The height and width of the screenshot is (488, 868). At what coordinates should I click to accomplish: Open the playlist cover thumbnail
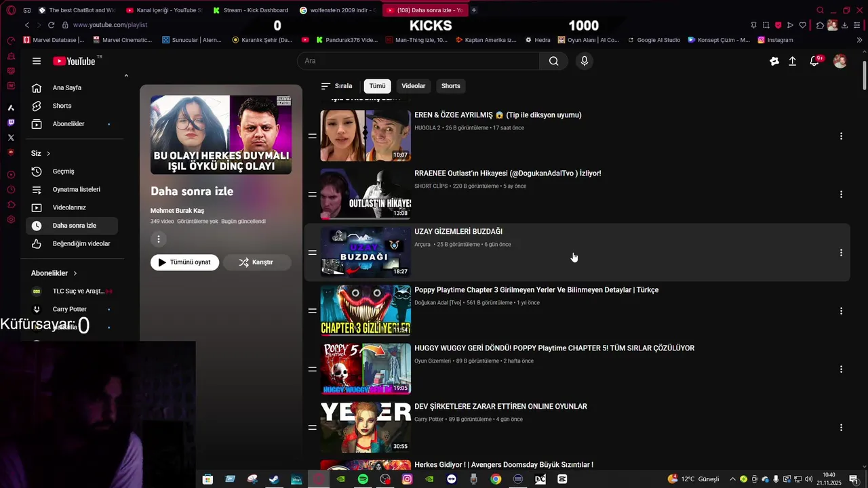pyautogui.click(x=221, y=135)
